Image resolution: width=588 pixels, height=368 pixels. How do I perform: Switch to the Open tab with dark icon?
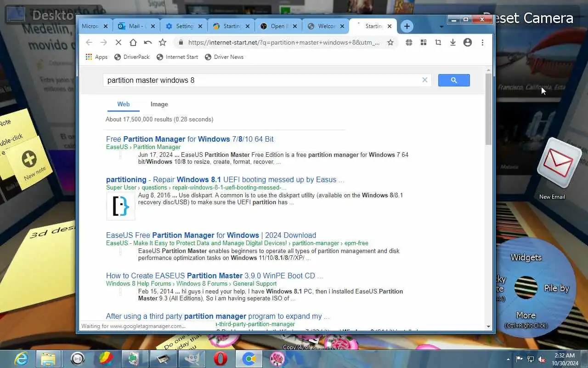[x=278, y=26]
